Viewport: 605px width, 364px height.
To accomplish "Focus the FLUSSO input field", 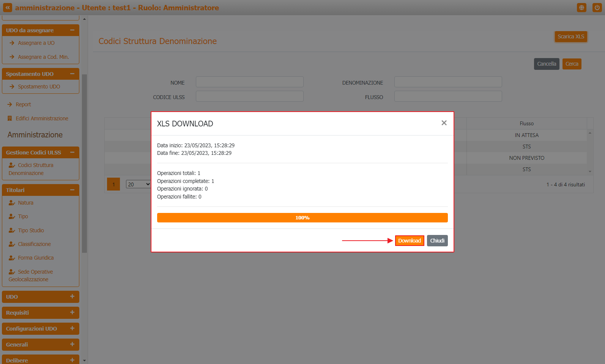I will pos(448,96).
